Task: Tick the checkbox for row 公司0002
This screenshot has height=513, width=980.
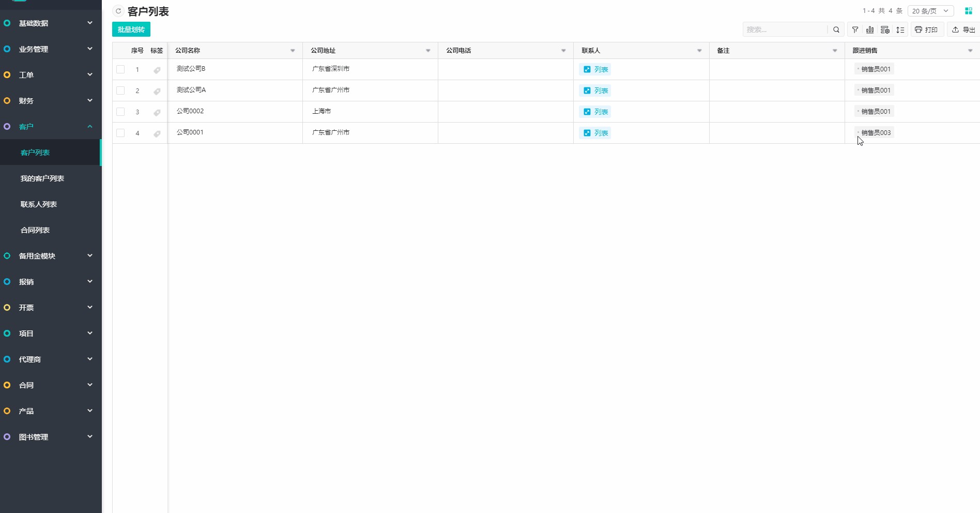Action: click(120, 112)
